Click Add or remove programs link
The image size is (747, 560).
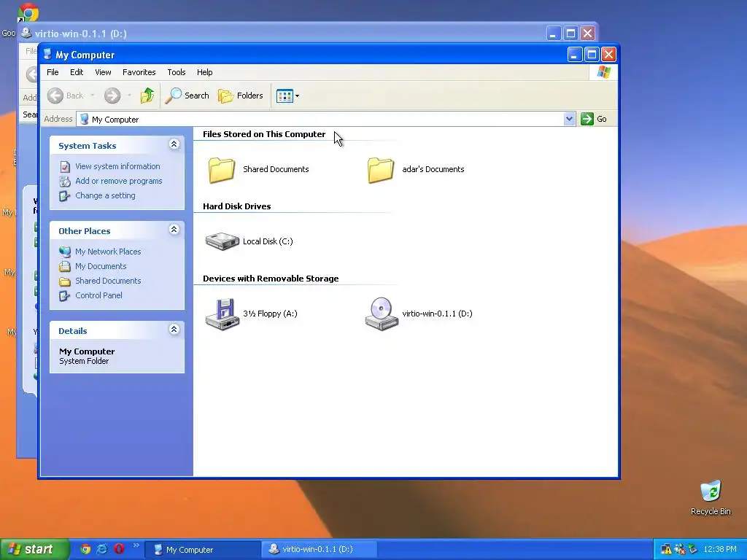[x=119, y=181]
